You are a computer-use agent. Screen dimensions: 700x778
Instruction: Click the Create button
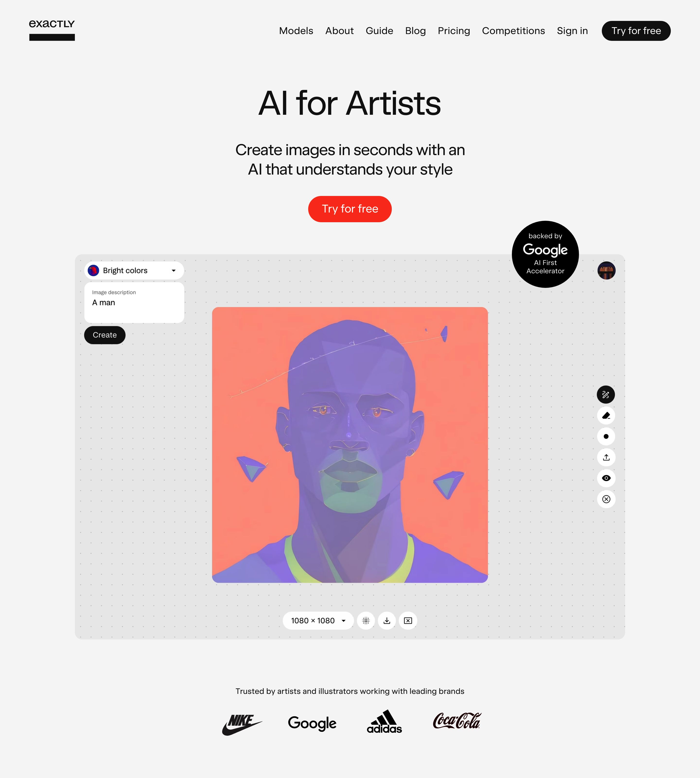pos(105,335)
